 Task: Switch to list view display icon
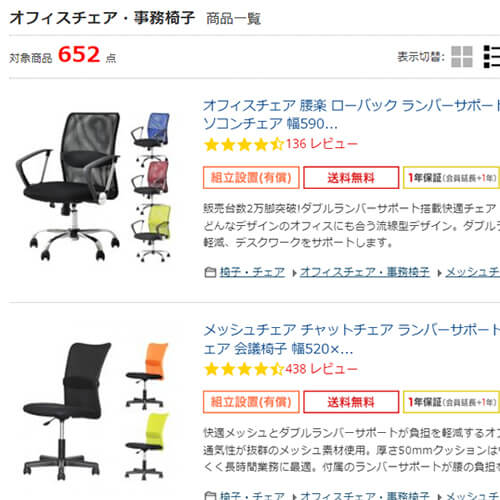tap(492, 57)
